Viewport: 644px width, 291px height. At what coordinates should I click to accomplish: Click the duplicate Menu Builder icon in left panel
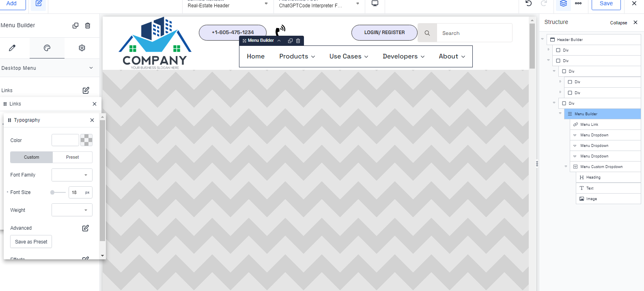(75, 26)
